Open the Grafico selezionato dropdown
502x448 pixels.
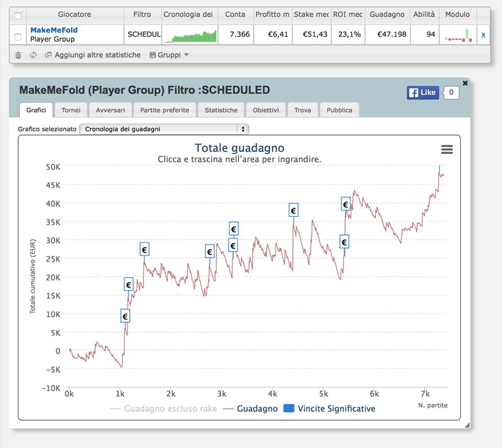click(164, 129)
